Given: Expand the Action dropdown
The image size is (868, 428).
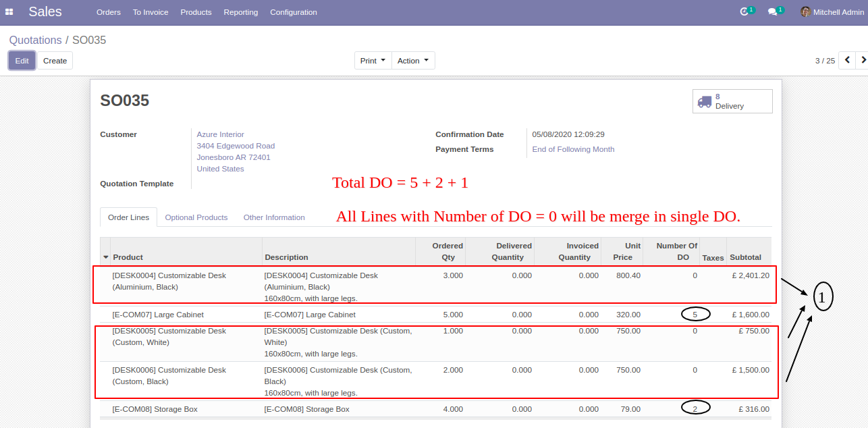Looking at the screenshot, I should tap(413, 61).
